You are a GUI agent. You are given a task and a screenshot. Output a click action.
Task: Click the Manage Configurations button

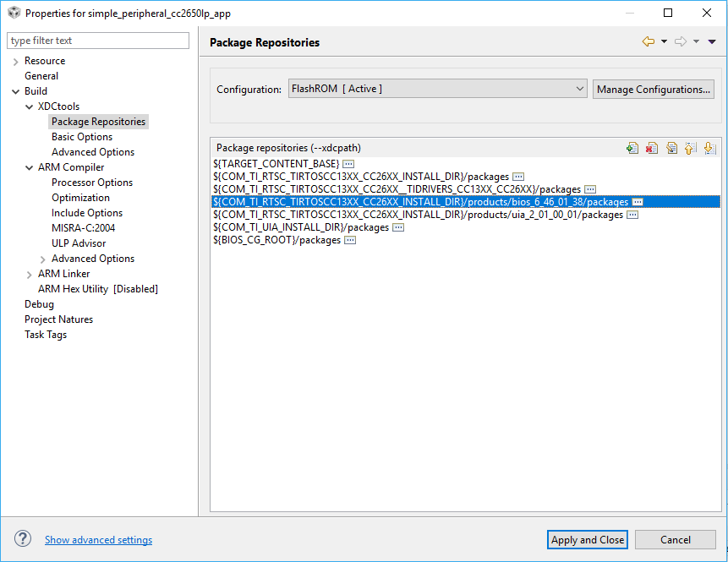coord(654,89)
